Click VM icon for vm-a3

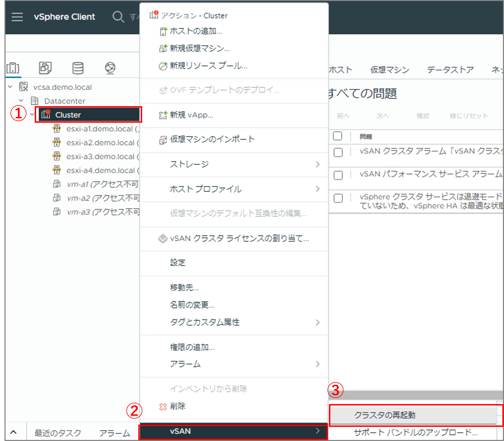coord(57,212)
